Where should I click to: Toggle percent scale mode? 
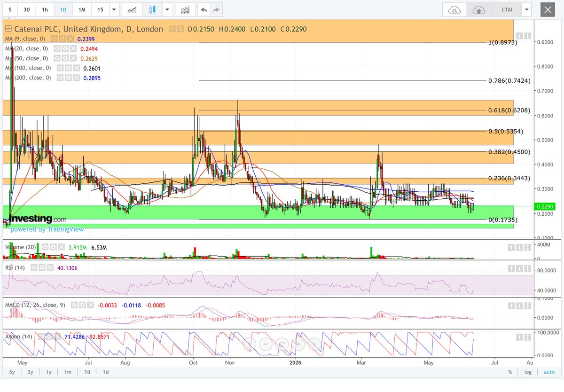510,372
